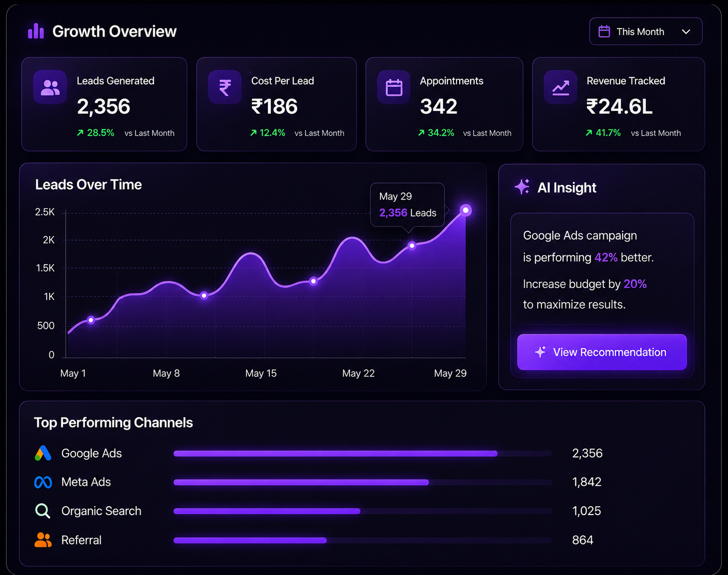Image resolution: width=728 pixels, height=575 pixels.
Task: Click the "May 15" x-axis label
Action: 261,373
